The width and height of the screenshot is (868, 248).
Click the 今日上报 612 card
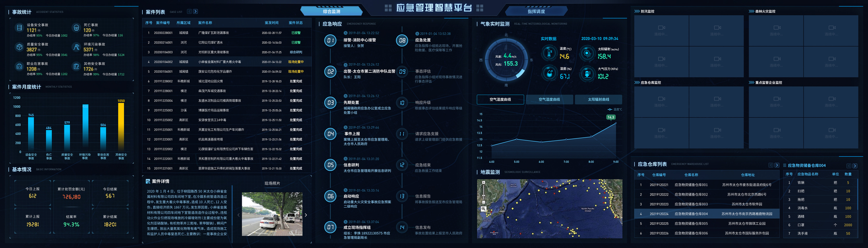pyautogui.click(x=33, y=193)
